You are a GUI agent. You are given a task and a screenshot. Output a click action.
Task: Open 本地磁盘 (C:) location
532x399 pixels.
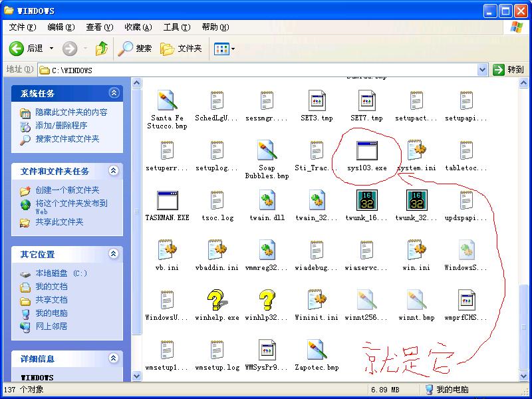[61, 273]
